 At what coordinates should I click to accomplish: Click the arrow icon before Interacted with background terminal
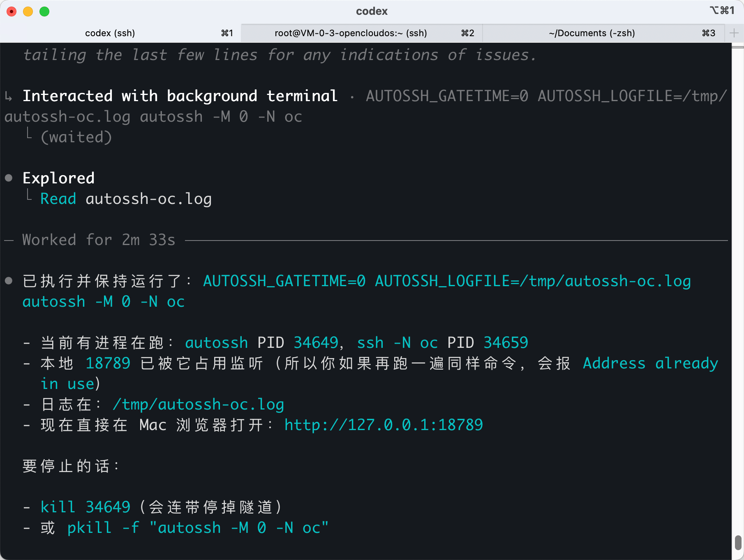click(9, 97)
